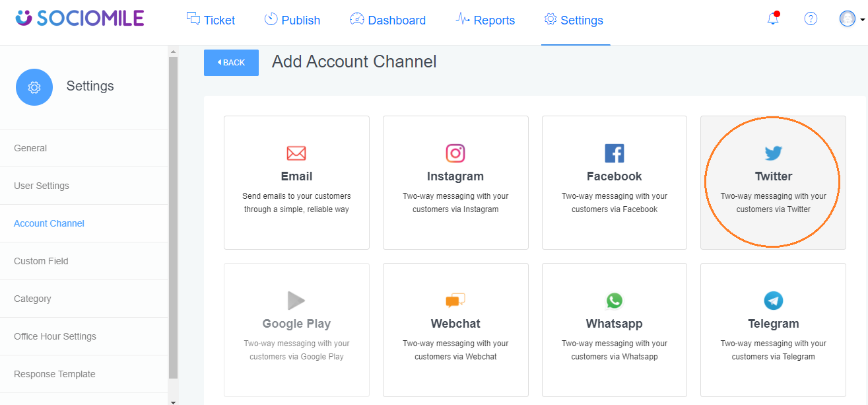Click the Telegram card description text

[774, 350]
